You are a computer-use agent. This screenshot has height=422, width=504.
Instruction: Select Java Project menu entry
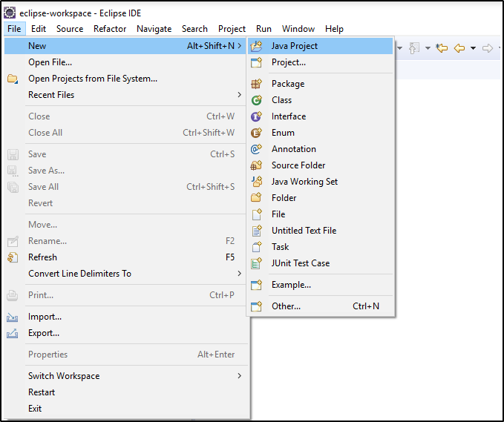point(321,46)
